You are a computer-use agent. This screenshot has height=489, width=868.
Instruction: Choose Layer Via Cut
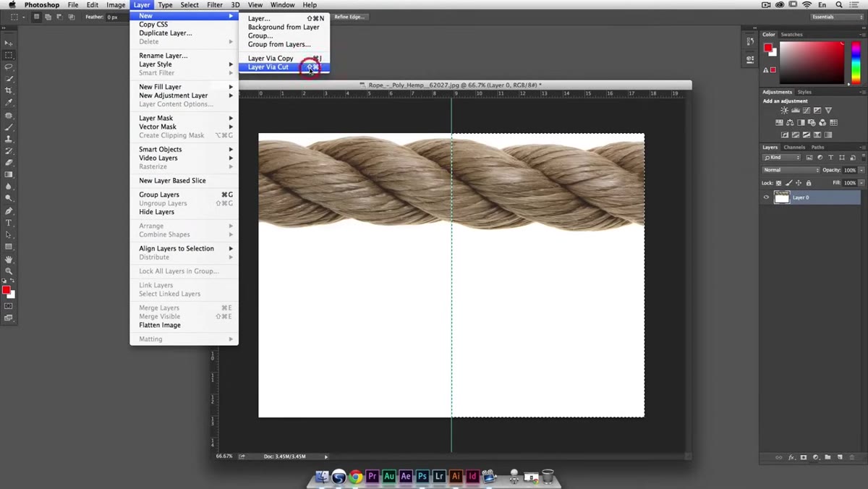pos(284,67)
